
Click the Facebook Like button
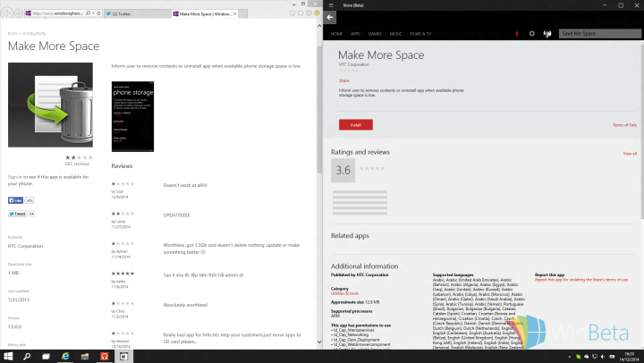[x=16, y=200]
